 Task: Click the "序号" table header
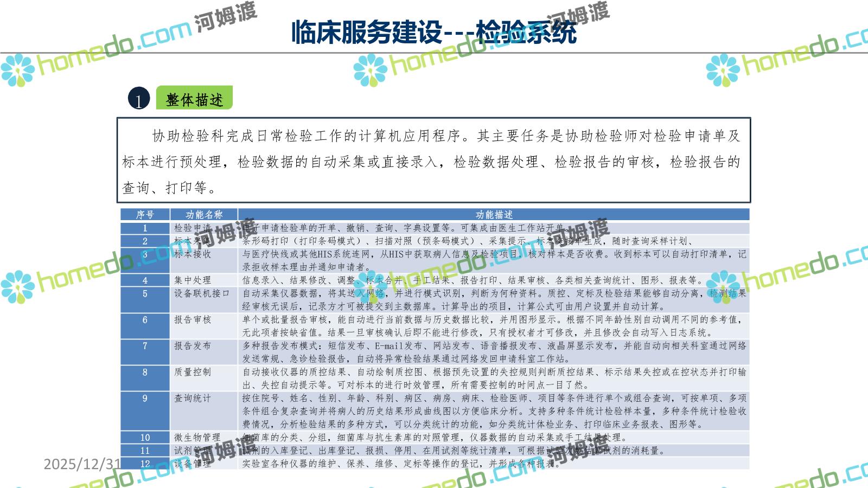click(145, 215)
